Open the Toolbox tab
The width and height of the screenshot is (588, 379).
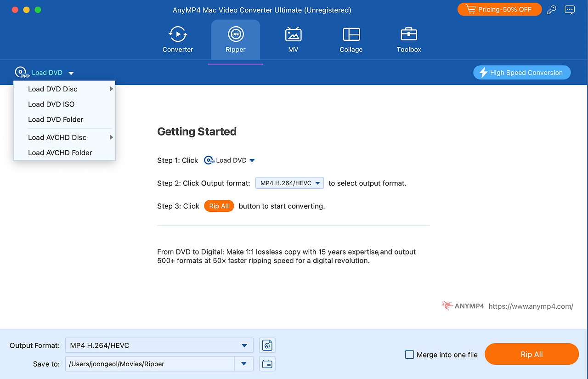tap(409, 40)
